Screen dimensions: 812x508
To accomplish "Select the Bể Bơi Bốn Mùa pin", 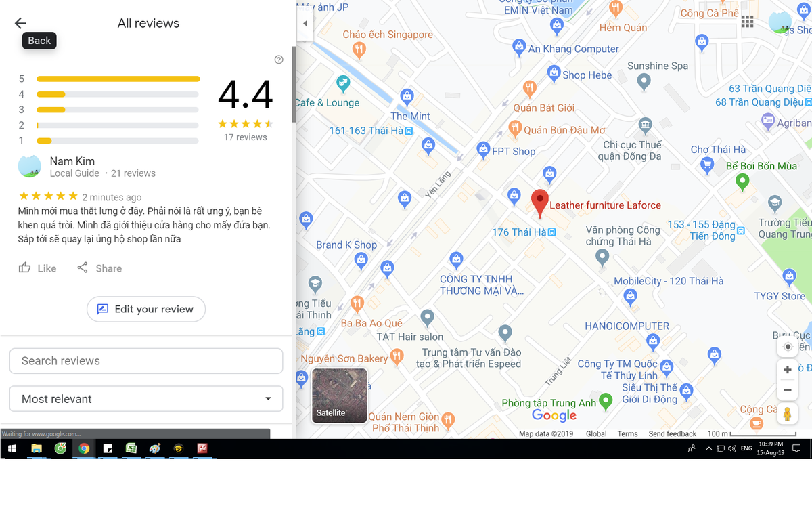I will tap(743, 181).
